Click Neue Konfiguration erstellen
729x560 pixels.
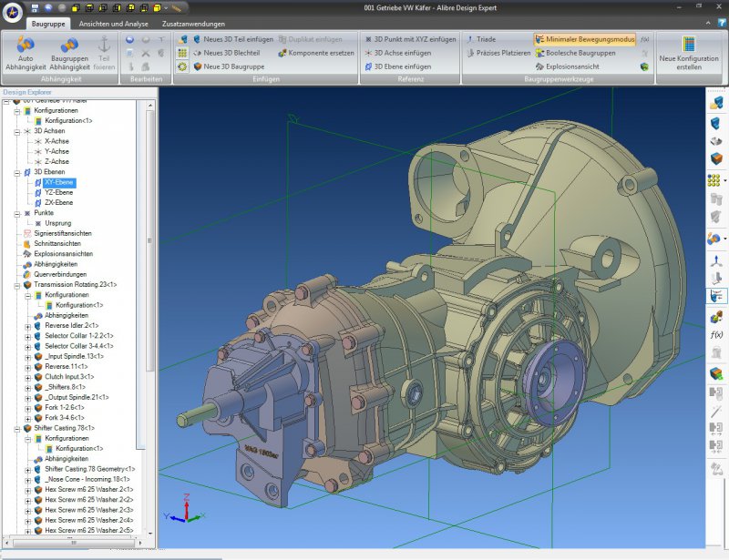tap(689, 53)
